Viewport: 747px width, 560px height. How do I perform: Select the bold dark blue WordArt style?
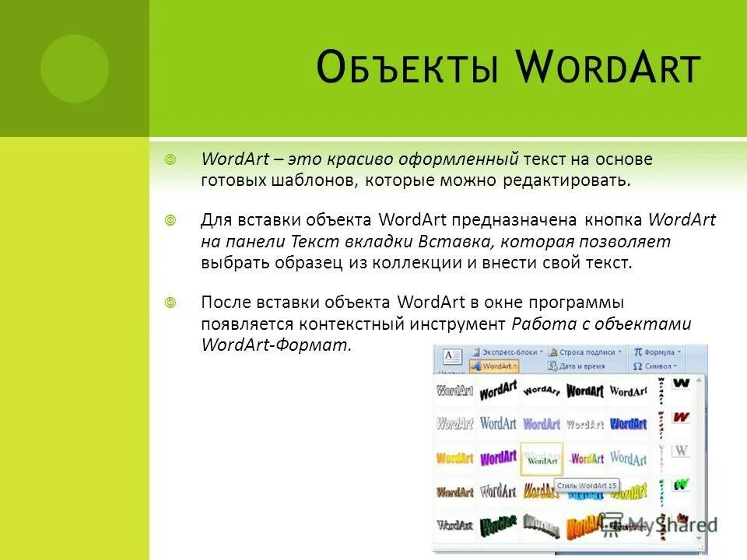pyautogui.click(x=629, y=423)
